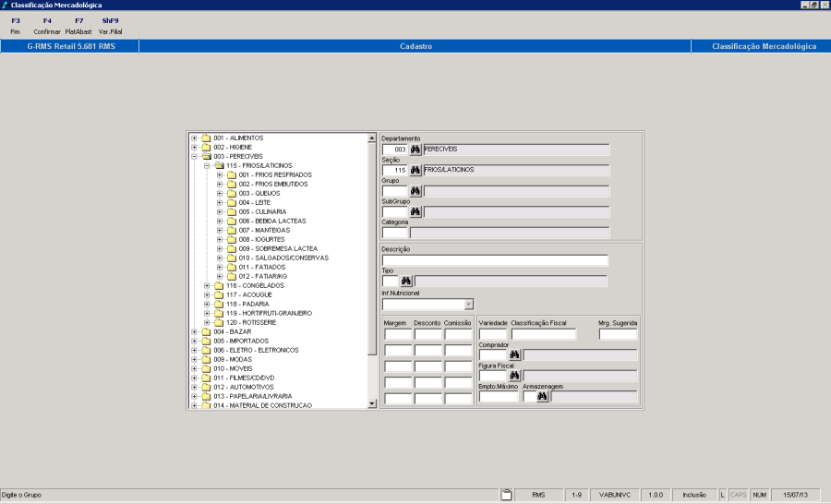Image resolution: width=831 pixels, height=504 pixels.
Task: Select the 004 - BAZAR folder icon
Action: pos(206,331)
